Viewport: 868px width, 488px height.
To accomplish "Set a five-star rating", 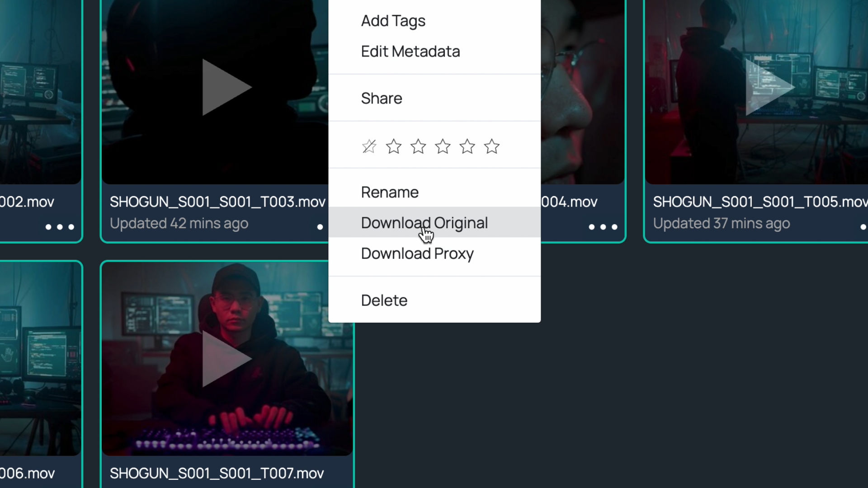I will pyautogui.click(x=491, y=146).
